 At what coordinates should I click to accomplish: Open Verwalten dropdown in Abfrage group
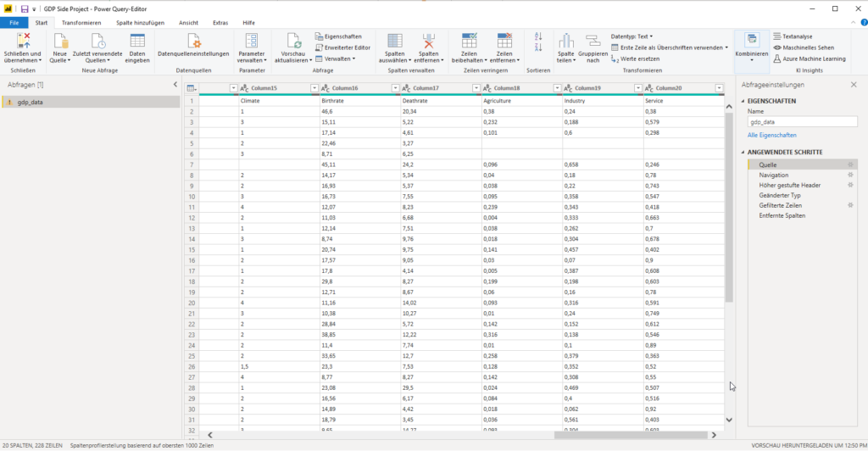(336, 58)
